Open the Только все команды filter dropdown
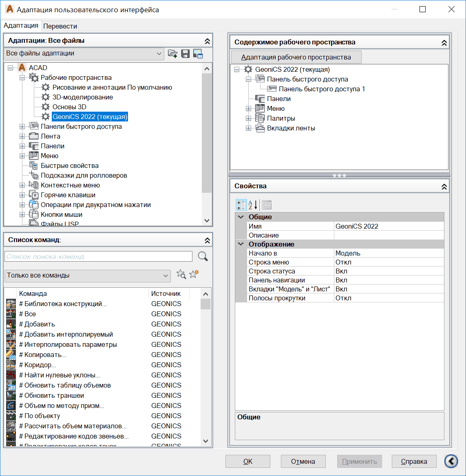The width and height of the screenshot is (466, 476). pyautogui.click(x=166, y=275)
